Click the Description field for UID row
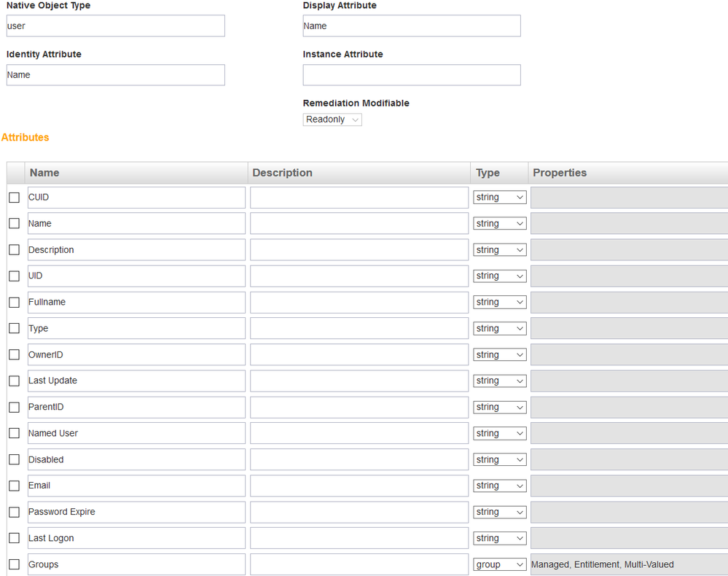This screenshot has height=576, width=728. (x=359, y=276)
